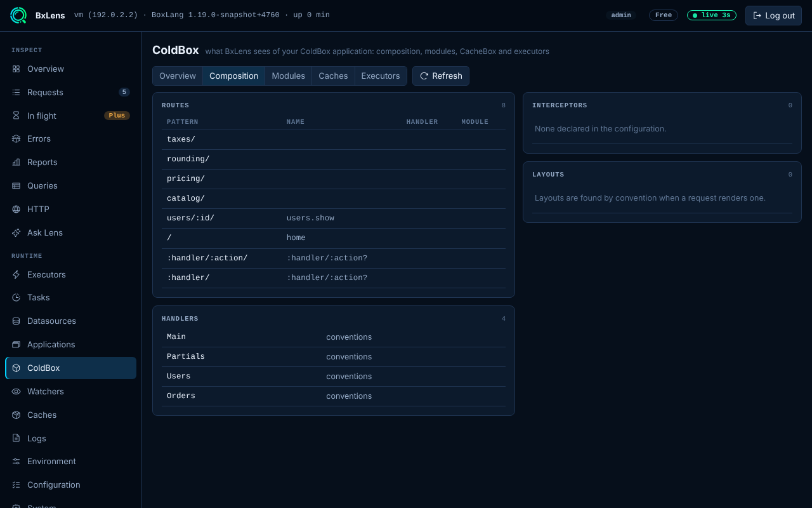812x508 pixels.
Task: Open Overview via its grid icon
Action: tap(16, 69)
